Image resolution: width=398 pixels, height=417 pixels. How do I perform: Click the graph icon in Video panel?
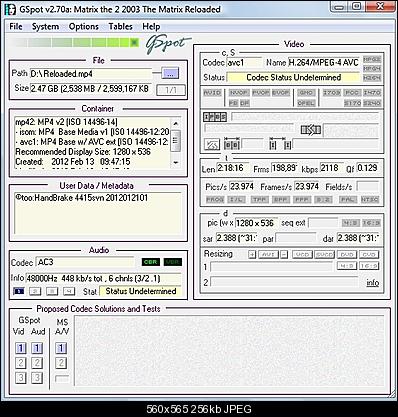212,145
